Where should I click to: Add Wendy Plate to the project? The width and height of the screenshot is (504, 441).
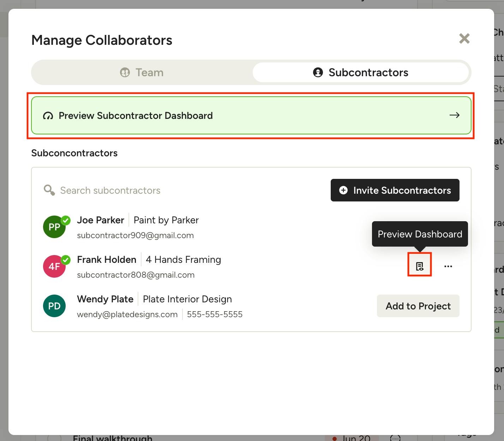[418, 306]
